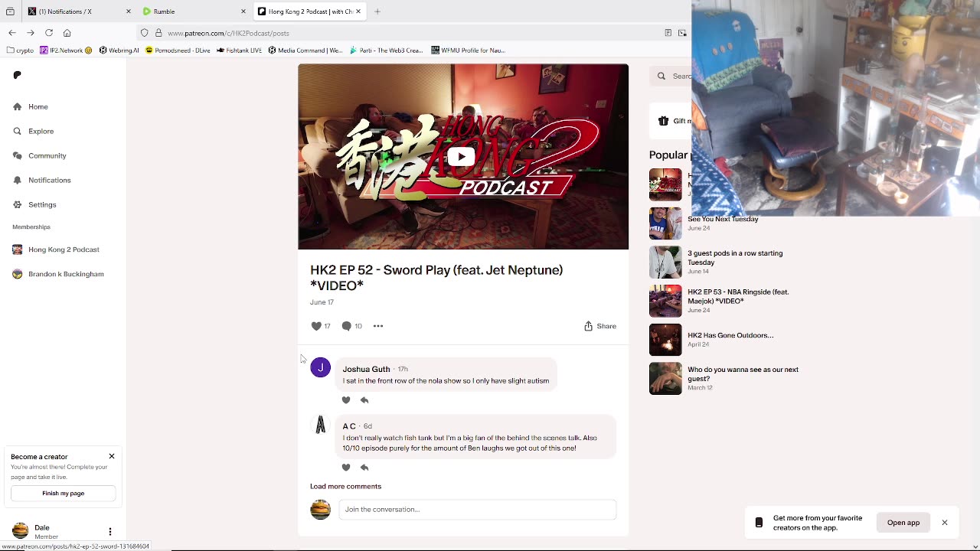Open the browser tab list icon
The width and height of the screenshot is (980, 551).
pyautogui.click(x=10, y=11)
